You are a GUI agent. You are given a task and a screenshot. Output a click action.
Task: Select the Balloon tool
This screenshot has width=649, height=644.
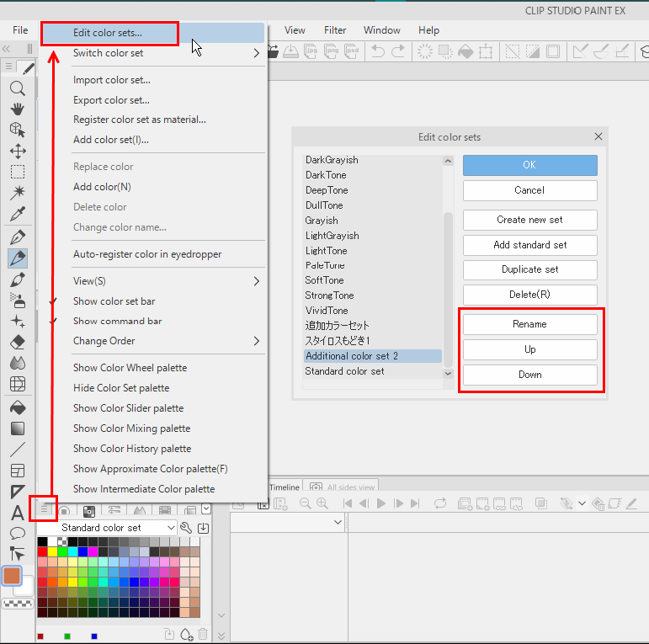coord(18,534)
